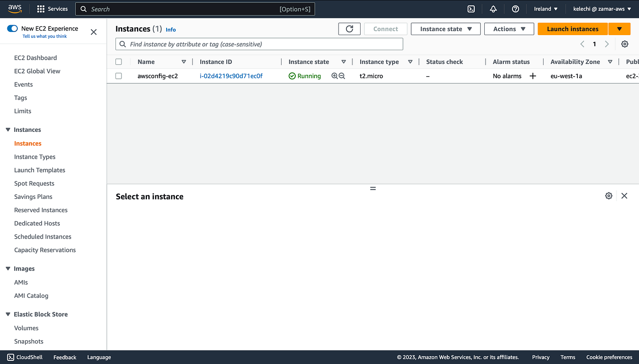Toggle off the New EC2 Experience switch
The width and height of the screenshot is (639, 364).
tap(13, 28)
